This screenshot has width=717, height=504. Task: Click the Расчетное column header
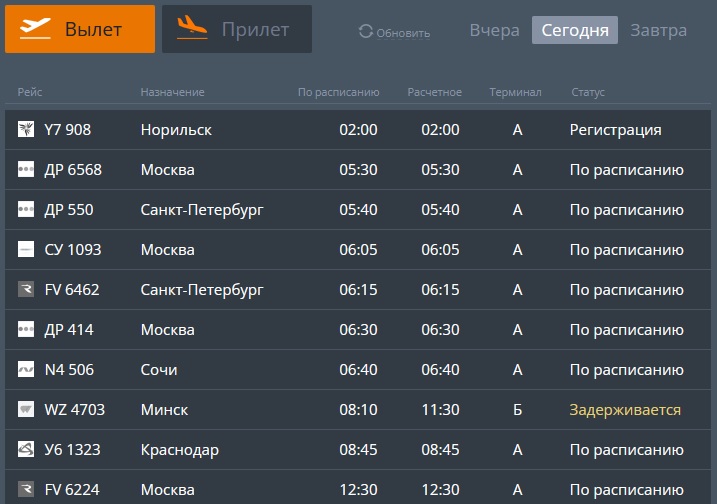click(434, 92)
